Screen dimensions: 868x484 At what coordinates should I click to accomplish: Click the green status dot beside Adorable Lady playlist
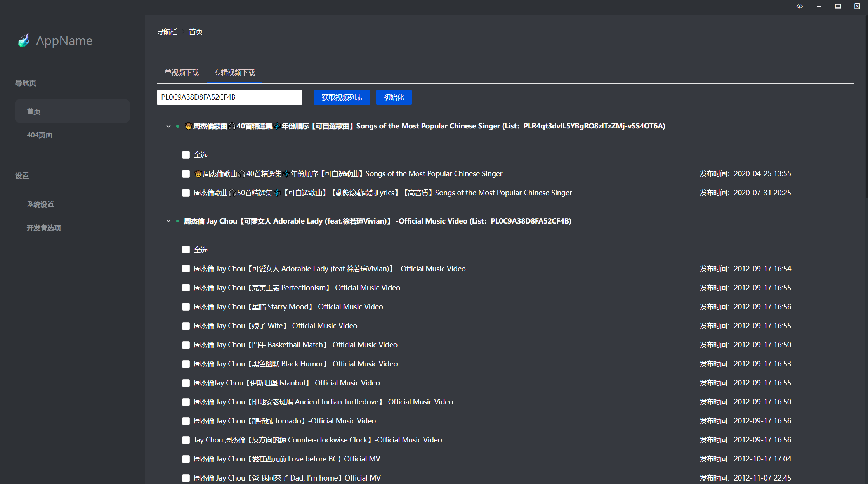pos(178,221)
